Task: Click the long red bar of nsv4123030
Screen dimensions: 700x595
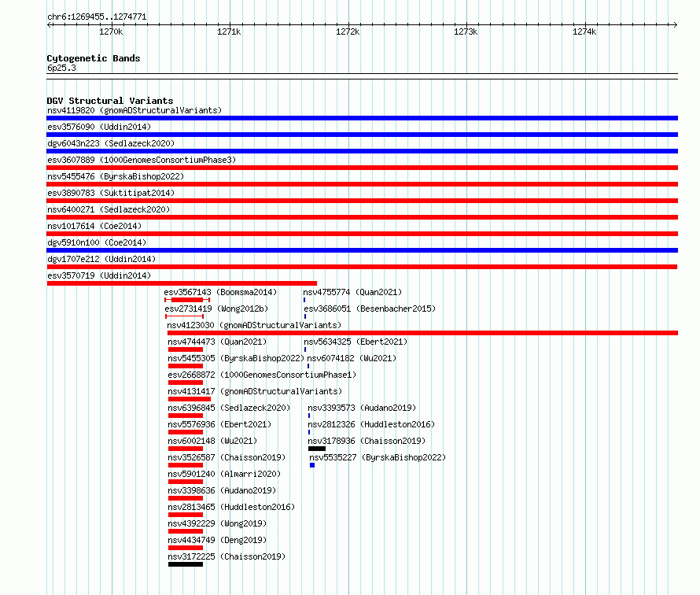Action: 423,333
